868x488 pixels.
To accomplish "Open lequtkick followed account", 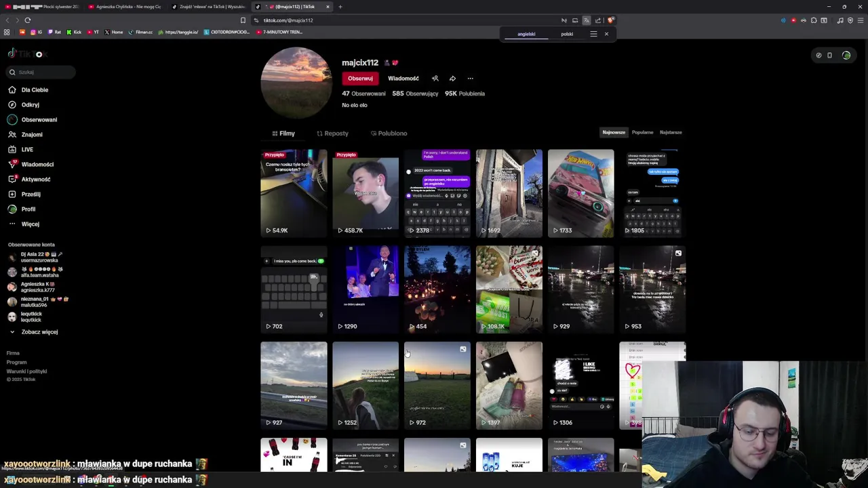I will (x=24, y=317).
